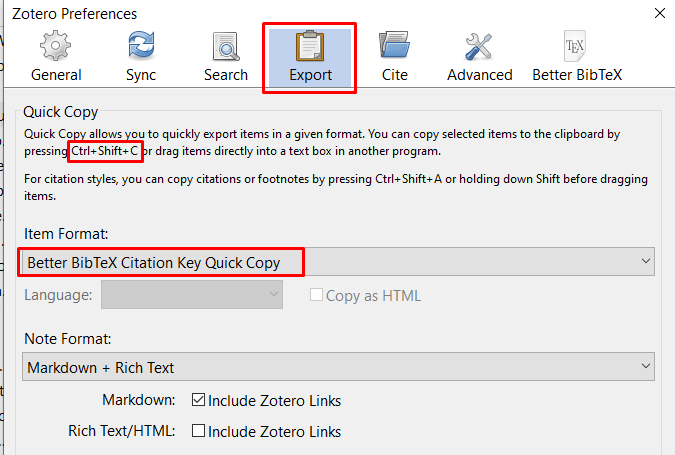Expand the Note Format dropdown arrow
The height and width of the screenshot is (455, 675).
[645, 366]
